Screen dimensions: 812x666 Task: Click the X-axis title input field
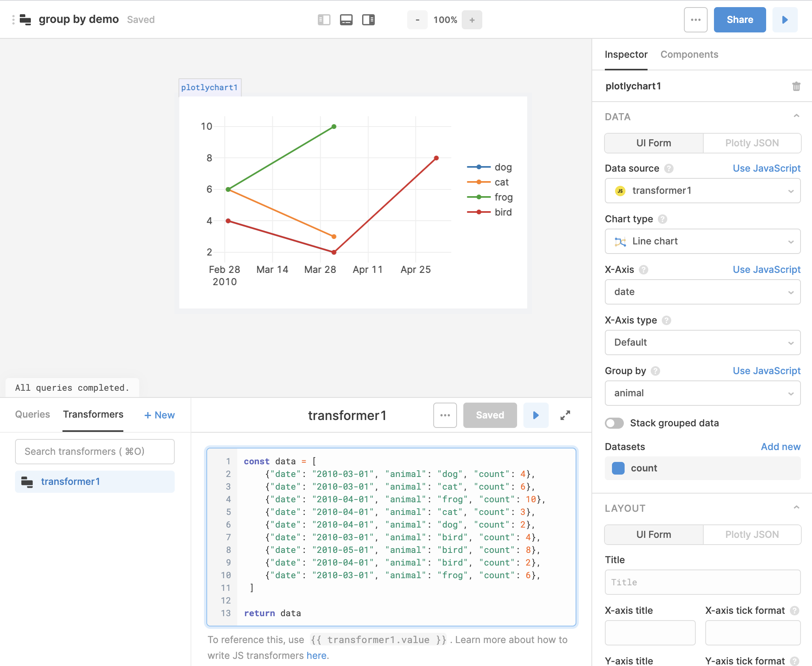point(650,633)
